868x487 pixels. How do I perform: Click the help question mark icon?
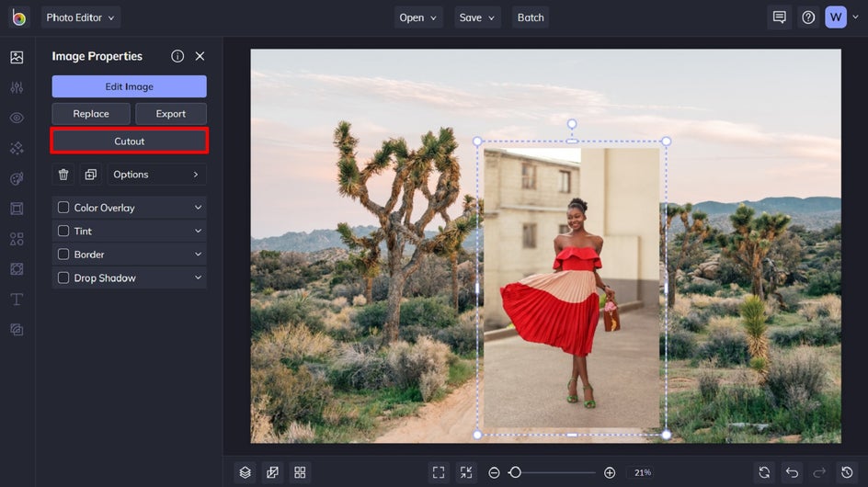pos(808,17)
